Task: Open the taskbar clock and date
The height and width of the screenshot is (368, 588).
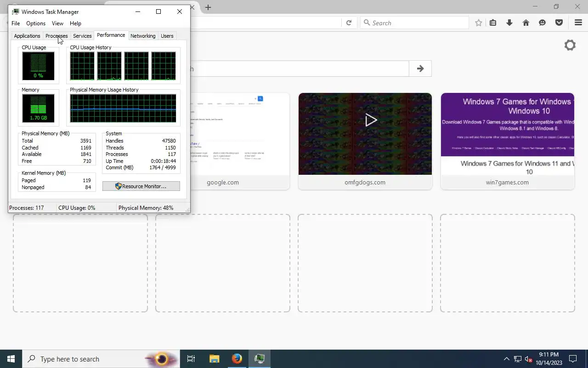Action: [549, 359]
